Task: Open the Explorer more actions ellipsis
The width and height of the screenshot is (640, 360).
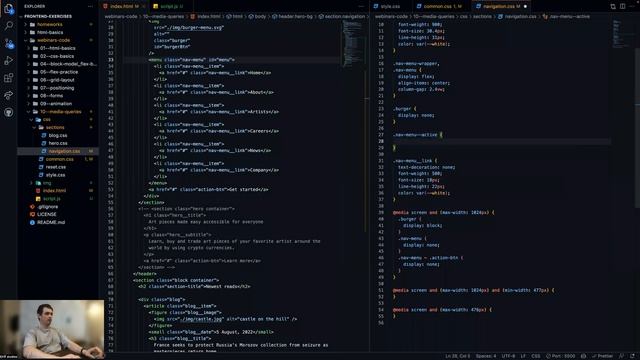Action: click(90, 6)
